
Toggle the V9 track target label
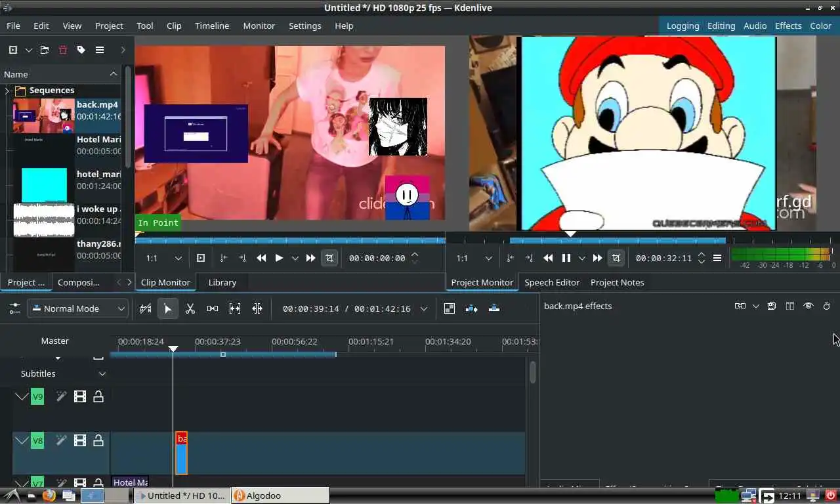click(37, 396)
